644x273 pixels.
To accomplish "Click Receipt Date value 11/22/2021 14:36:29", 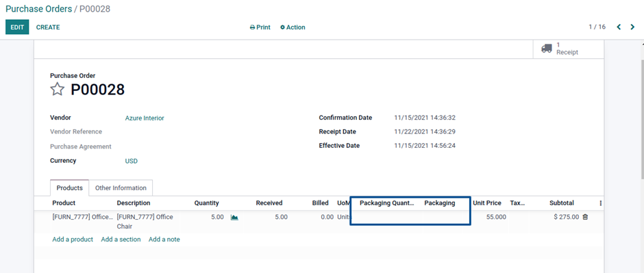I will pyautogui.click(x=425, y=132).
